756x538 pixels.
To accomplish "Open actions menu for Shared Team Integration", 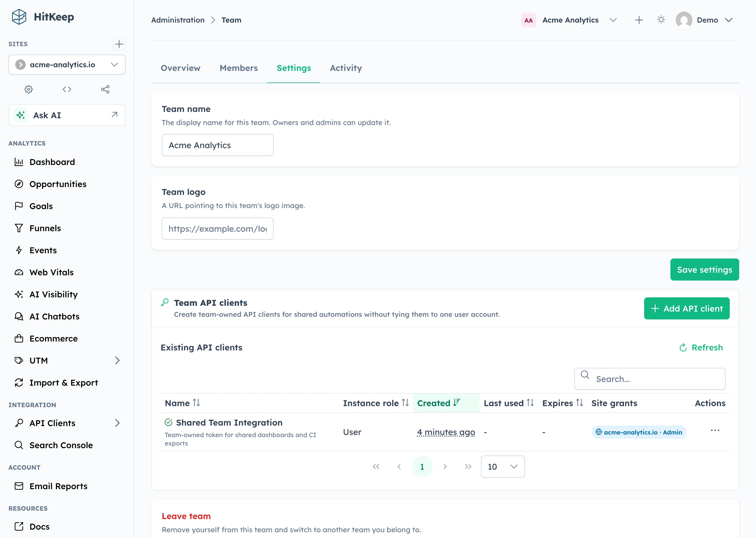I will (x=715, y=430).
